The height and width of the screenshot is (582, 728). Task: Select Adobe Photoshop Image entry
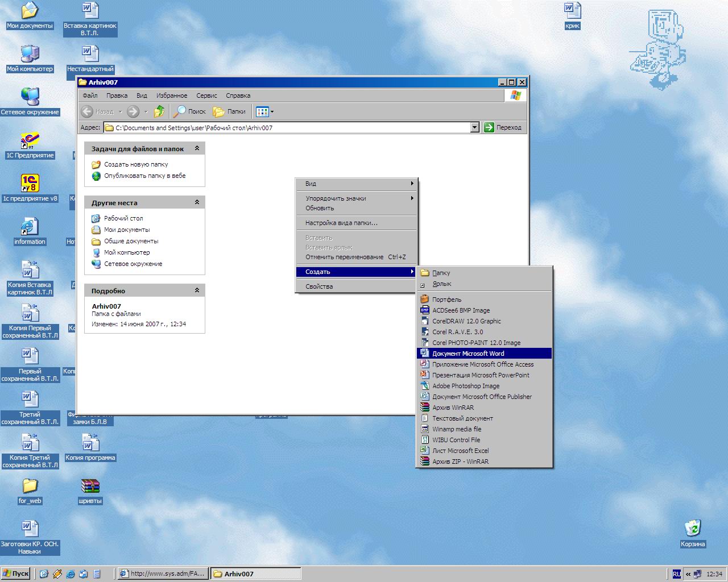pyautogui.click(x=485, y=386)
